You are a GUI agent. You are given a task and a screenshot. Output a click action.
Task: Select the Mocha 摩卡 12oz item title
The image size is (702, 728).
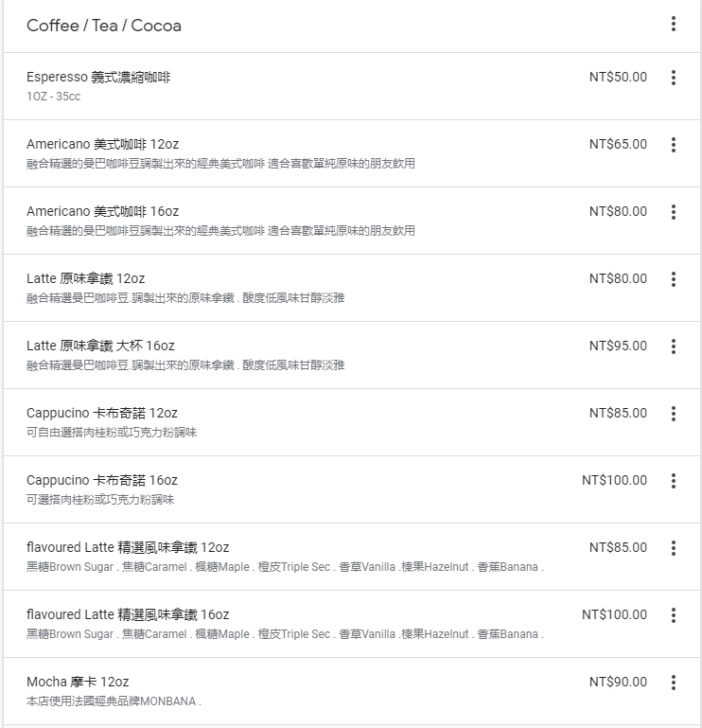click(x=78, y=682)
